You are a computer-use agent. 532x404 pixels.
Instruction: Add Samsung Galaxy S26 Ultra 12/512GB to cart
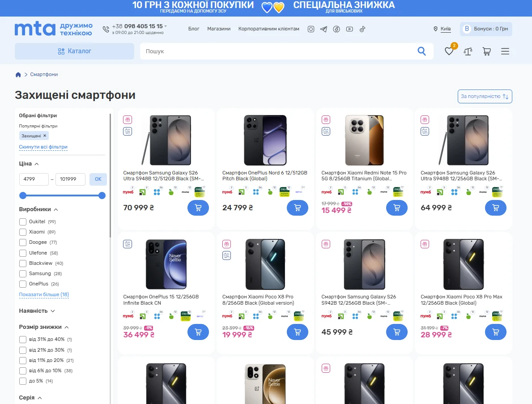[198, 208]
